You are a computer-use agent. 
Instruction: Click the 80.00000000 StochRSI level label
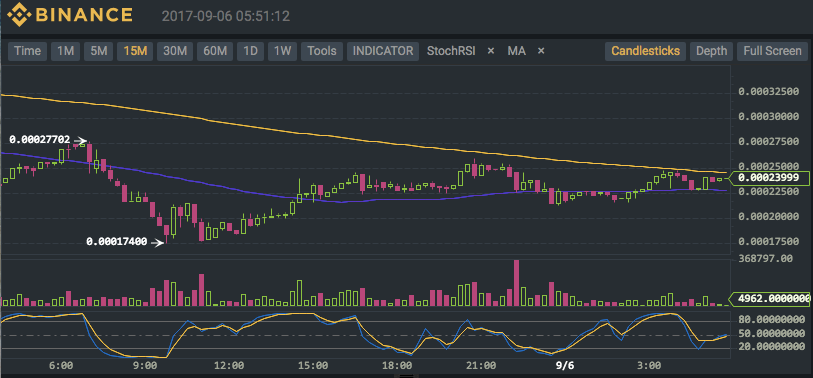(772, 320)
